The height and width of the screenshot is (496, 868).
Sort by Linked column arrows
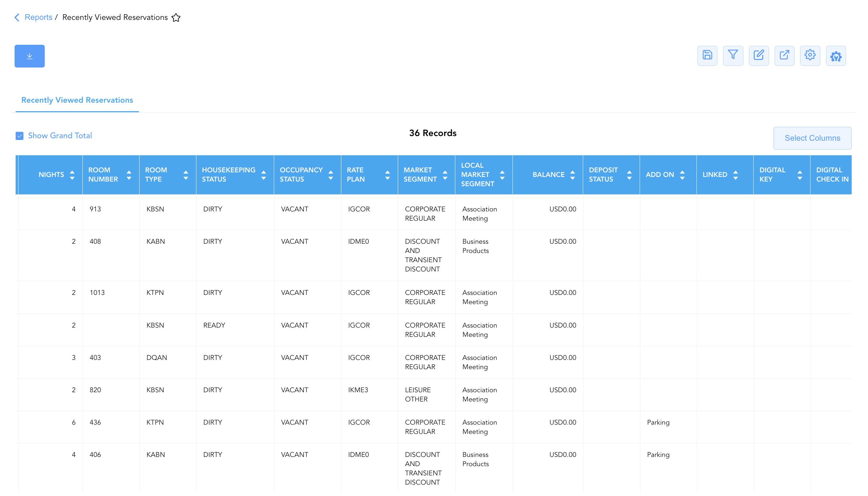tap(736, 175)
